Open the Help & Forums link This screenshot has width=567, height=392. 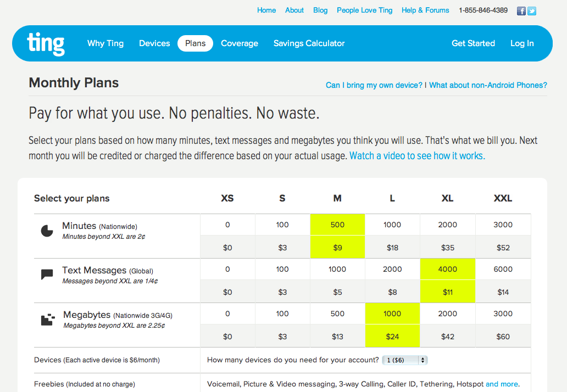tap(425, 10)
